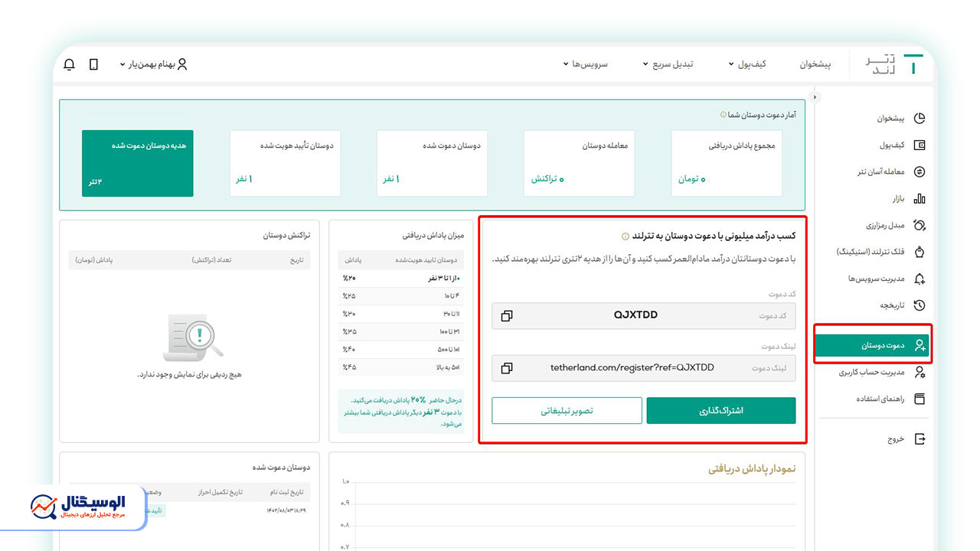Open مدیریت سرویس‌ها in the sidebar
Viewport: 980px width, 551px height.
click(x=877, y=279)
